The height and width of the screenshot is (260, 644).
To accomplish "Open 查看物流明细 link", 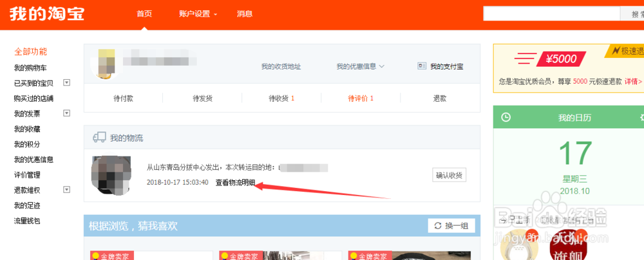I will pos(235,182).
